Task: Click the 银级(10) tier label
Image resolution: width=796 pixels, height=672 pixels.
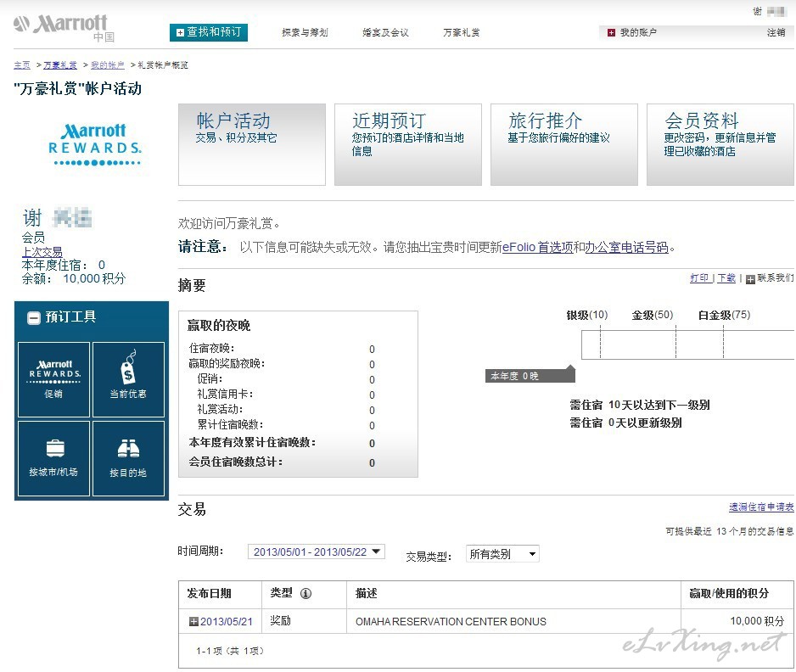Action: (587, 315)
